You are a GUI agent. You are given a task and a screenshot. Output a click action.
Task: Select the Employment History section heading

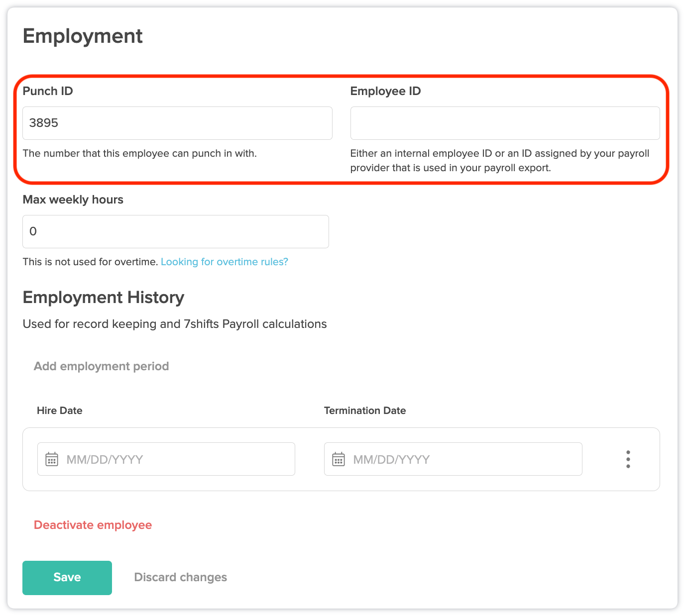[103, 297]
